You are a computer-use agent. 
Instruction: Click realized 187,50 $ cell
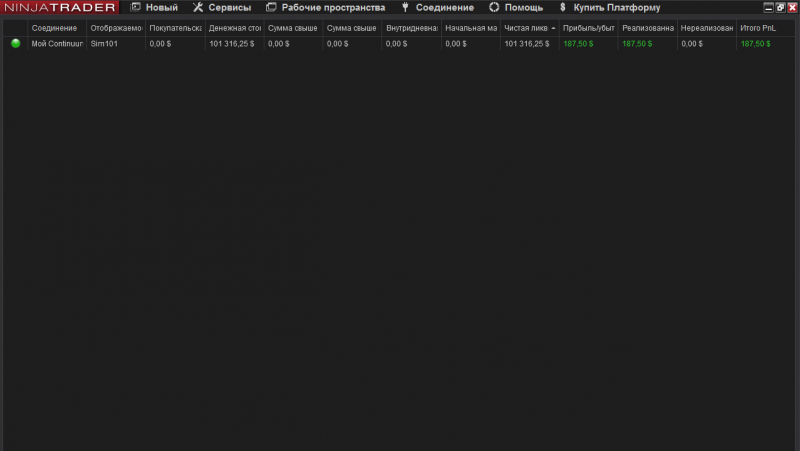point(647,44)
